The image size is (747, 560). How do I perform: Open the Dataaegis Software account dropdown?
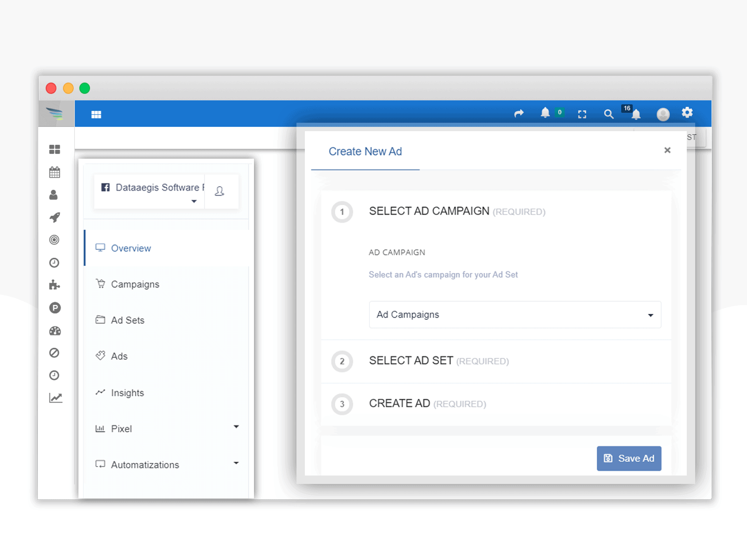tap(149, 192)
